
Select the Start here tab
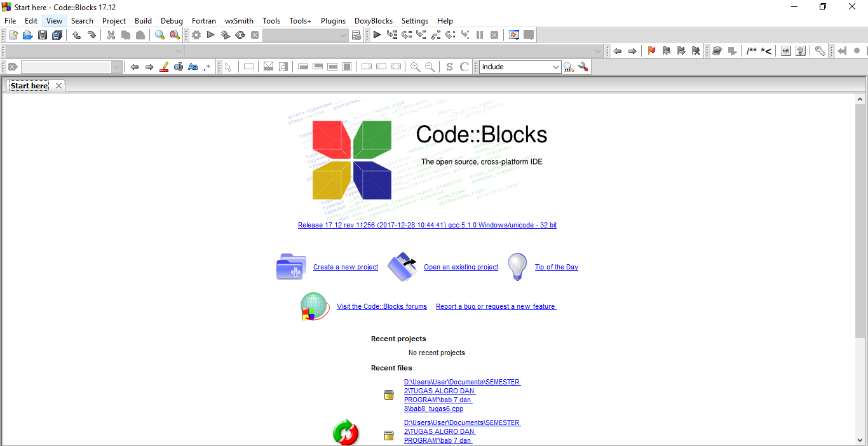29,86
